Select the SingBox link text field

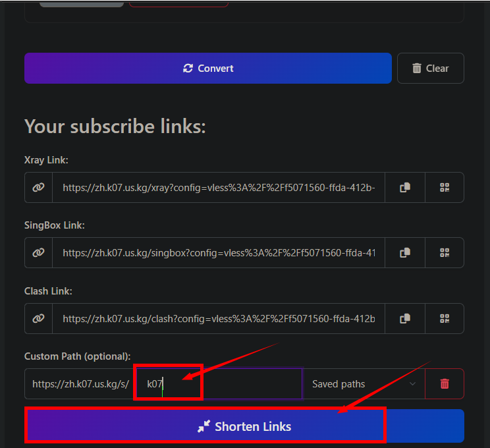219,253
